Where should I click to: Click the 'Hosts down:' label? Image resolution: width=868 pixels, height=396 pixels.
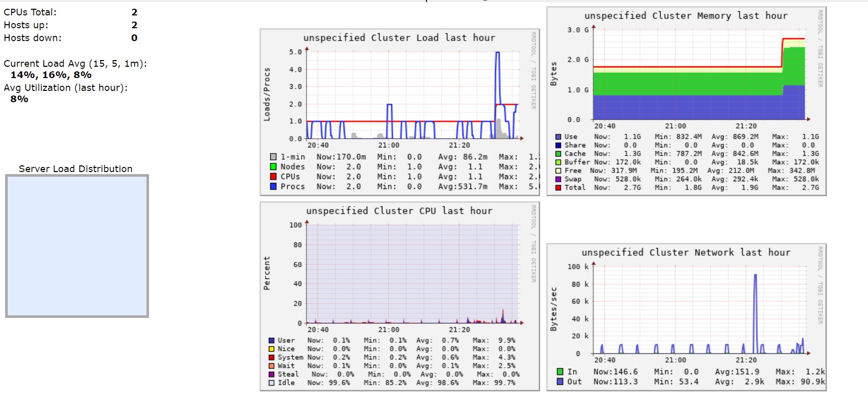[x=32, y=38]
